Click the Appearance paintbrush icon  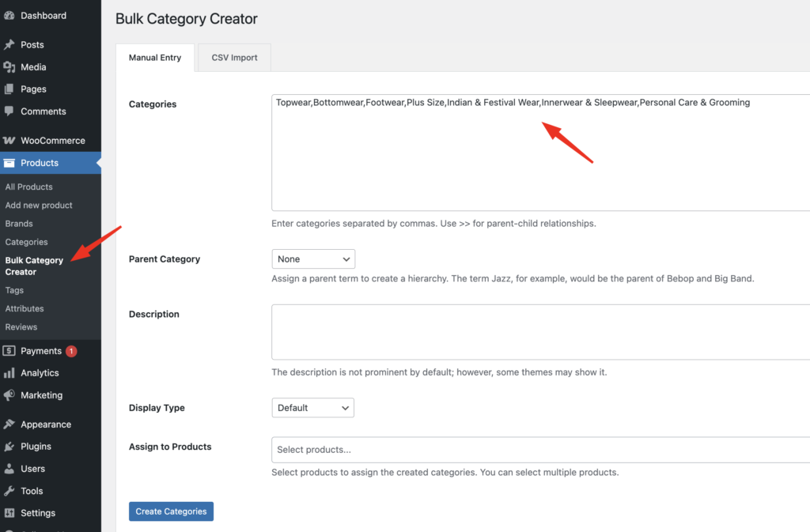(x=9, y=424)
